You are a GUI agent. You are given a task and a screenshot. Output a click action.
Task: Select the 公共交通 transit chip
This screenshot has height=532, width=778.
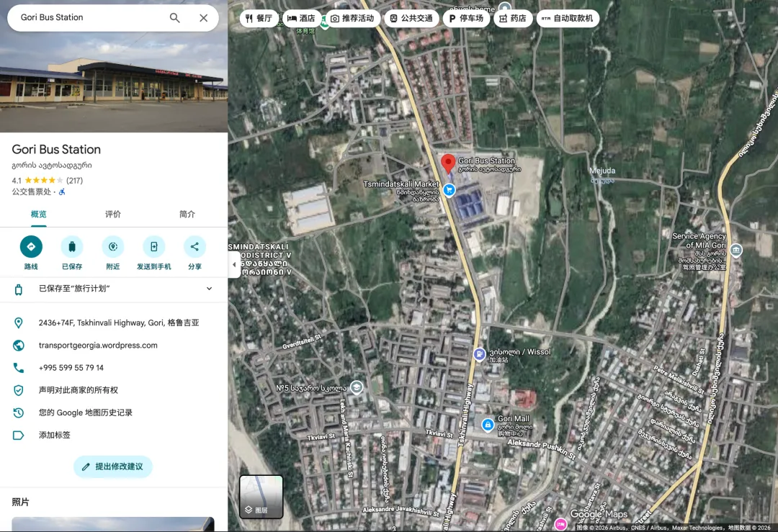(x=411, y=18)
